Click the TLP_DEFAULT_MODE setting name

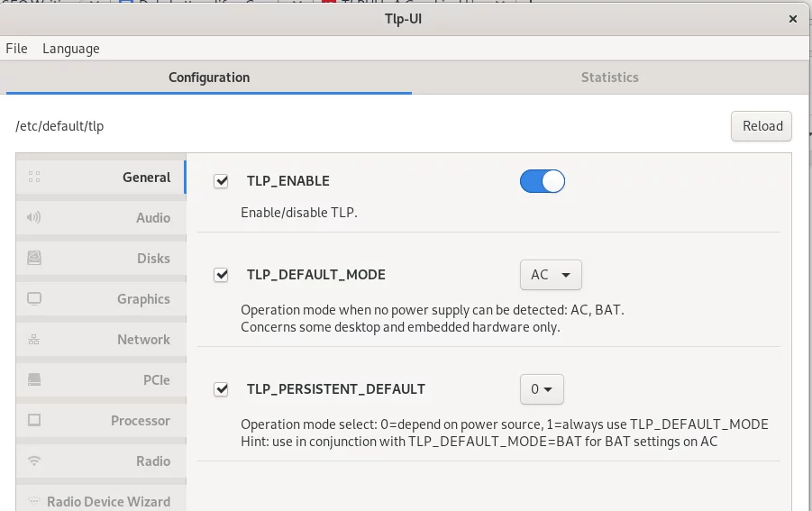click(x=316, y=275)
